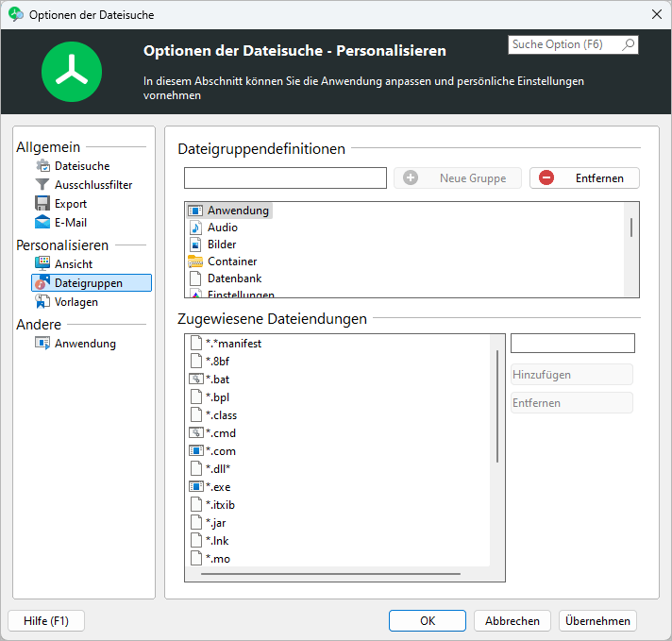Click the application icon beside *.exe

[196, 486]
